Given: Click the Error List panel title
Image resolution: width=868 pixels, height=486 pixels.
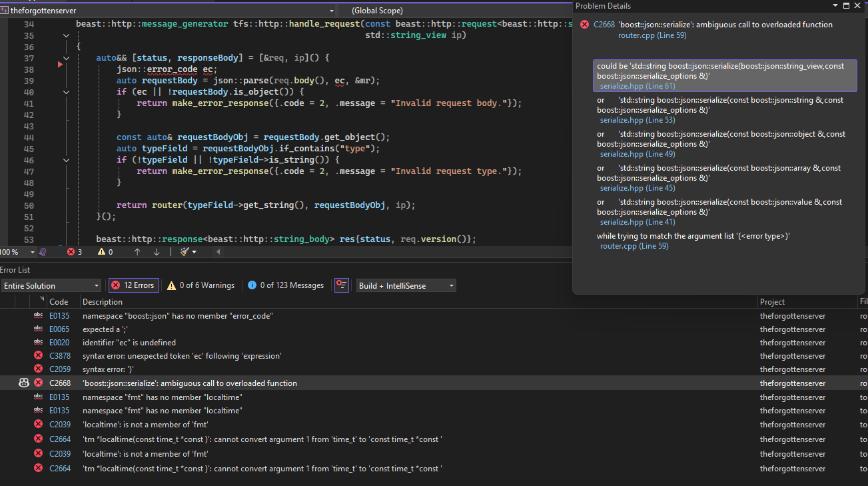Looking at the screenshot, I should 15,270.
